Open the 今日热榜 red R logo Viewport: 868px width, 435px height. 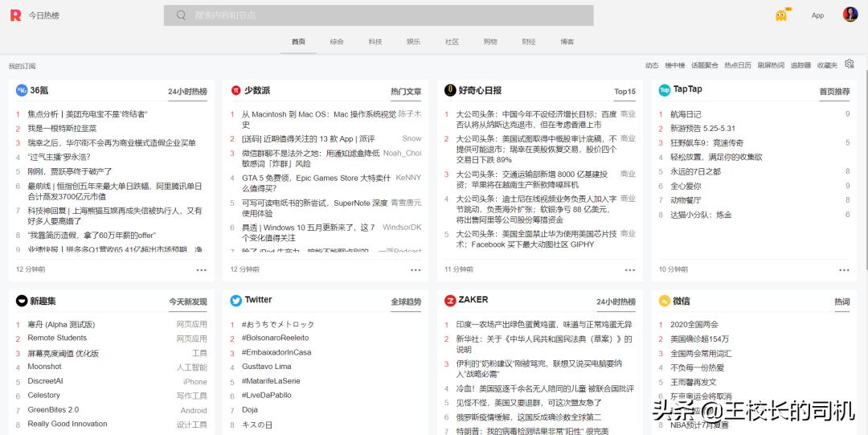(x=15, y=15)
